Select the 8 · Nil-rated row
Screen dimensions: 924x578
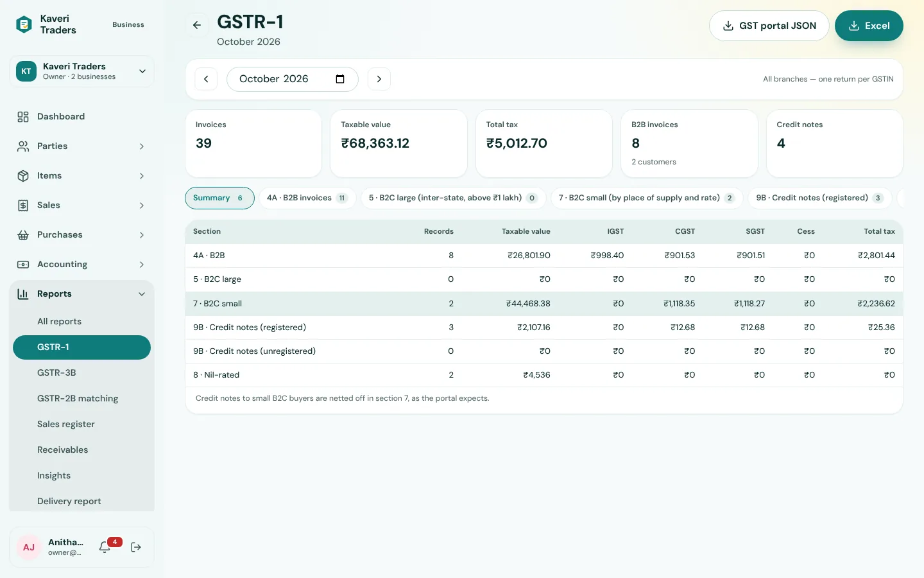[x=544, y=375]
